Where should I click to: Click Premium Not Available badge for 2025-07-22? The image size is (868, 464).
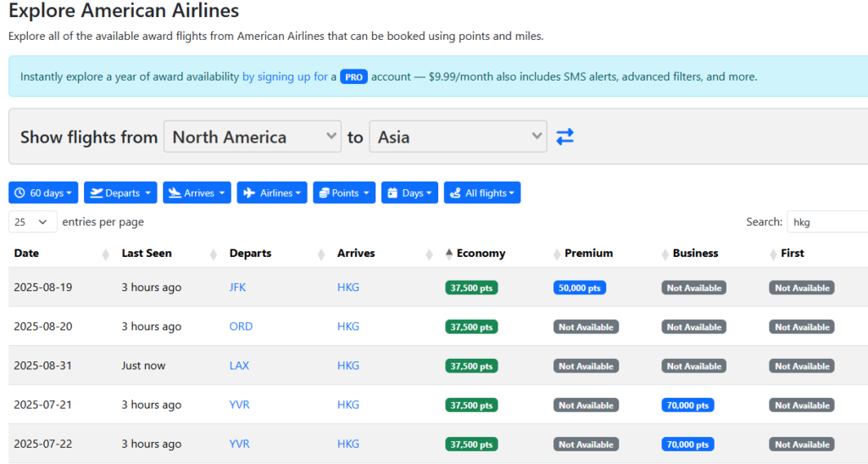(586, 444)
